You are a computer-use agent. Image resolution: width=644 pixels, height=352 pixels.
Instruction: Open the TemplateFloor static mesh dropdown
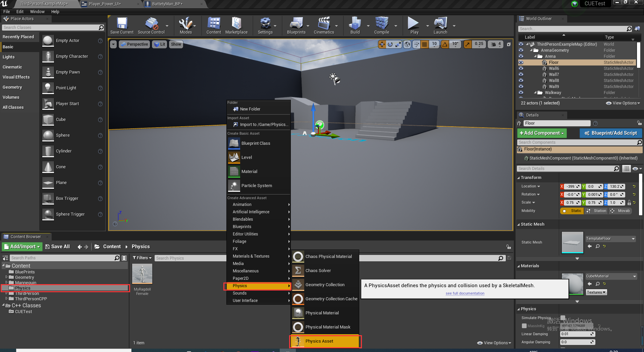tap(610, 239)
